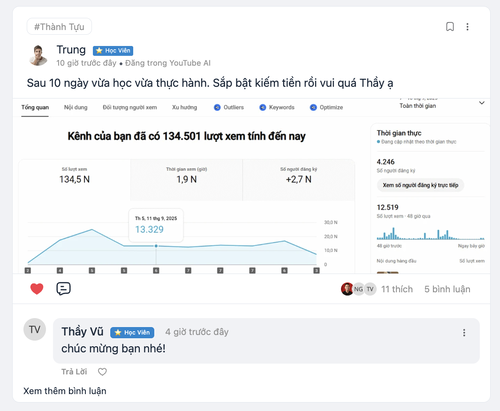Open comments with the speech bubble icon
Screen dimensions: 500x411
point(63,289)
